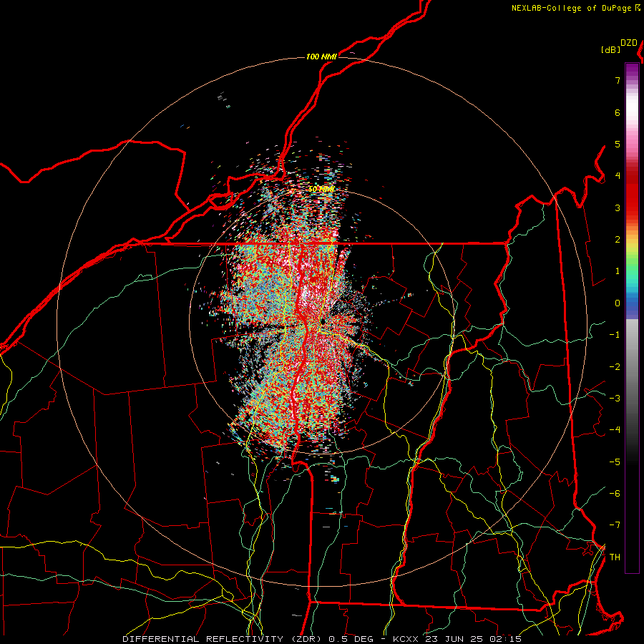Click the 3 value on the color scale
644x644 pixels.
tap(618, 208)
